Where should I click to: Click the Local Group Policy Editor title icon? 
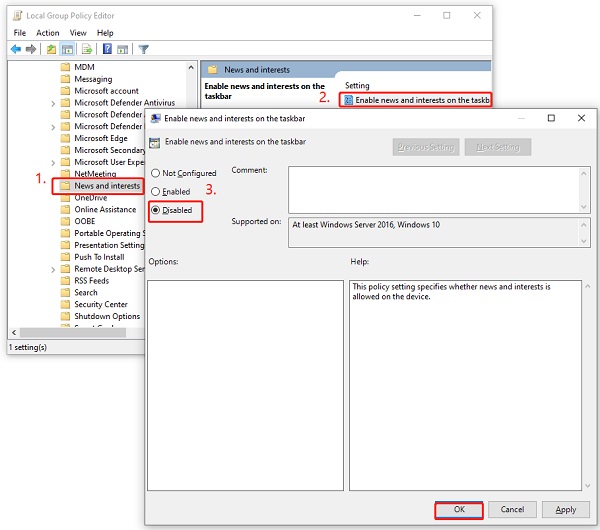pyautogui.click(x=17, y=16)
